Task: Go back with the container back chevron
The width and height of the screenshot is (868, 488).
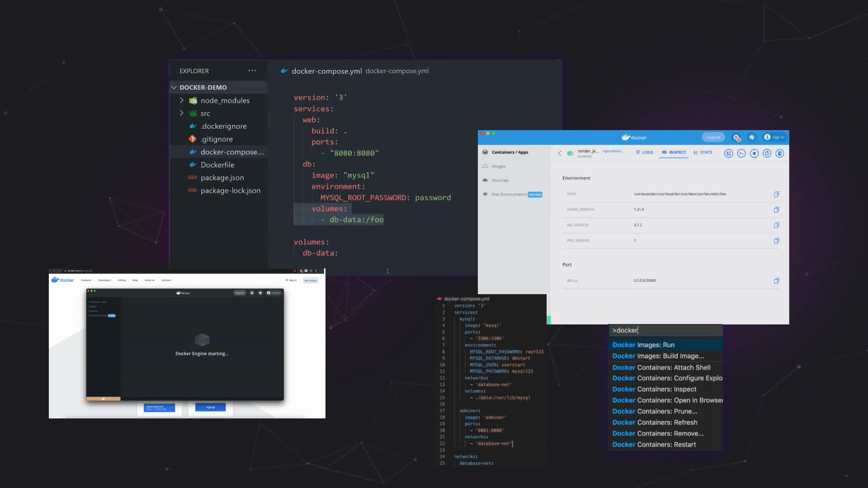Action: pyautogui.click(x=560, y=153)
